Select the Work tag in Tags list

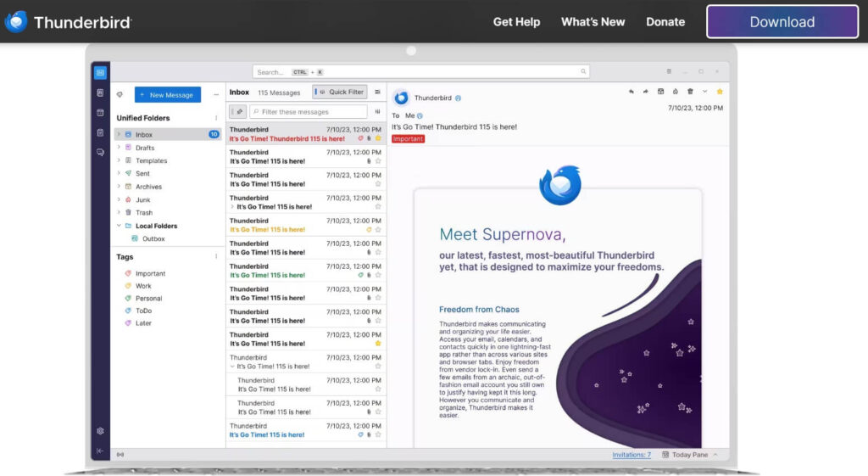click(138, 286)
